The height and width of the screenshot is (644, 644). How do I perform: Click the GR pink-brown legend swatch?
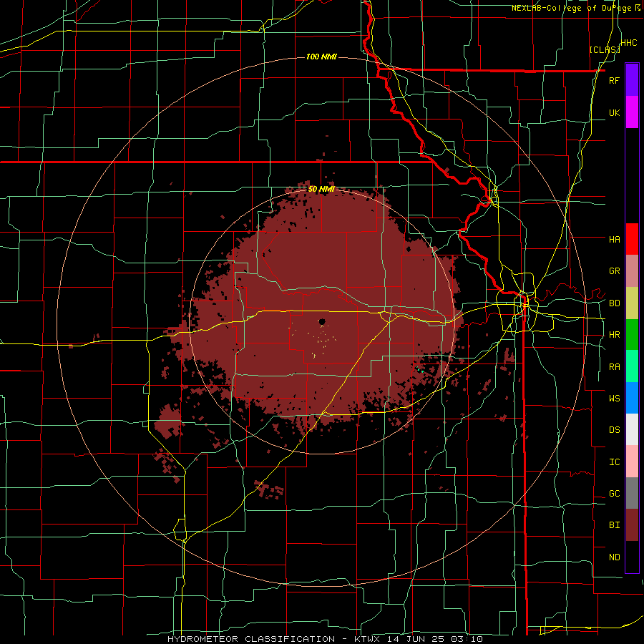pos(632,271)
